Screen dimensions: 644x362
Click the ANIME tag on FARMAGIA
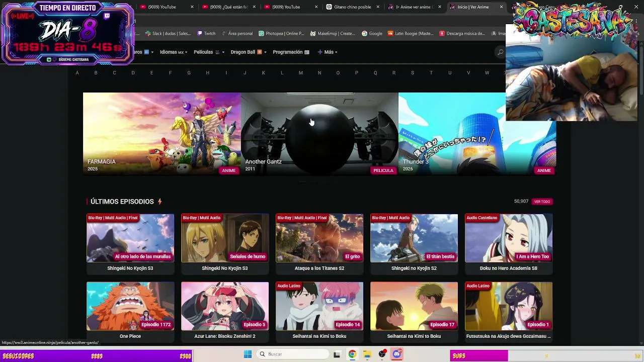(x=229, y=170)
